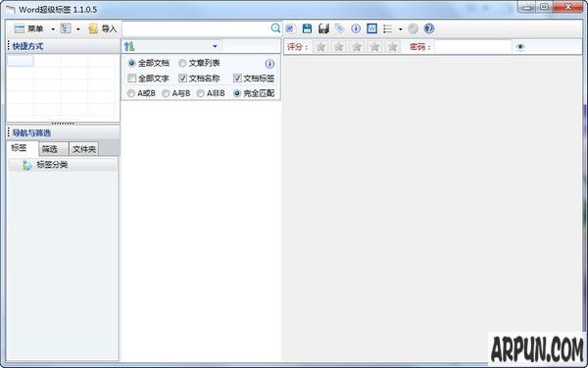This screenshot has height=368, width=588.
Task: Click the 标签分类 globe icon
Action: point(27,165)
